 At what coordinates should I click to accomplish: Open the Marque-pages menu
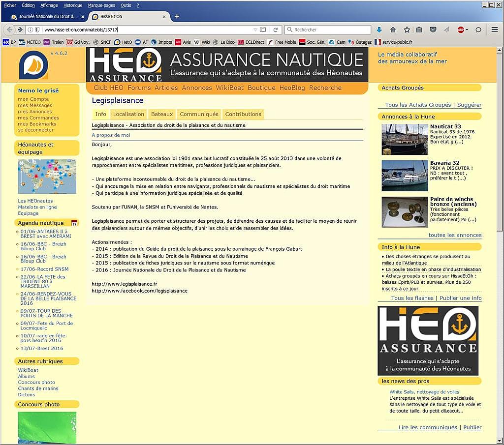(x=101, y=5)
